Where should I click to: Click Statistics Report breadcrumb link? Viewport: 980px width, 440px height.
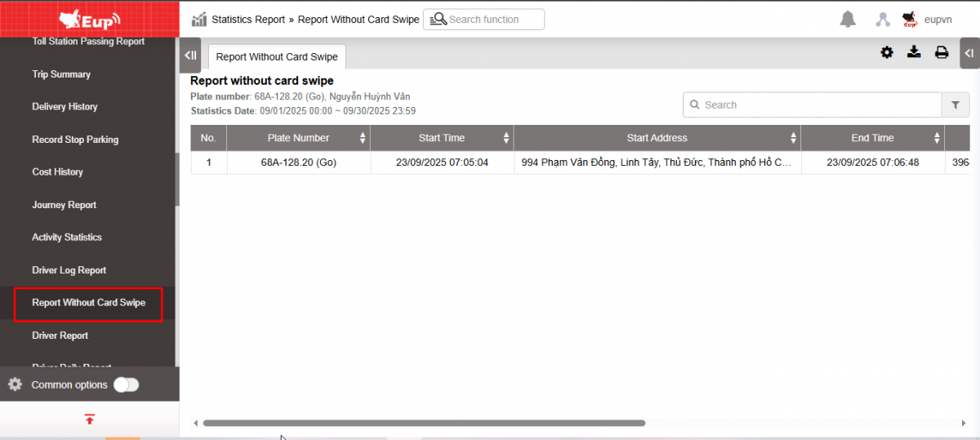pos(248,20)
